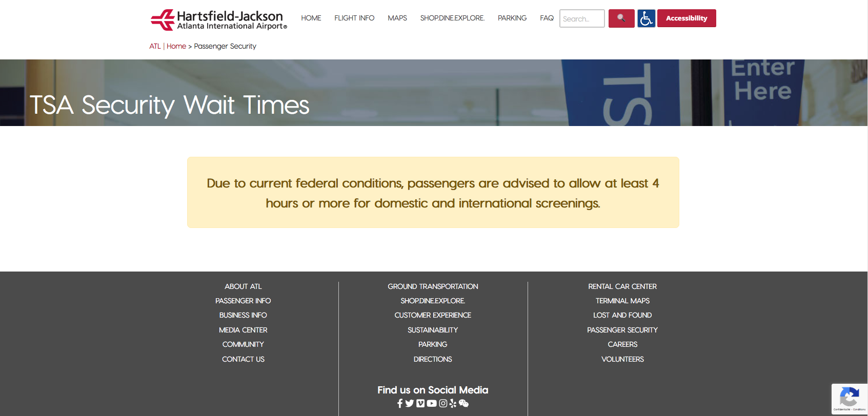This screenshot has width=868, height=416.
Task: Click the magnifying glass search button
Action: point(621,18)
